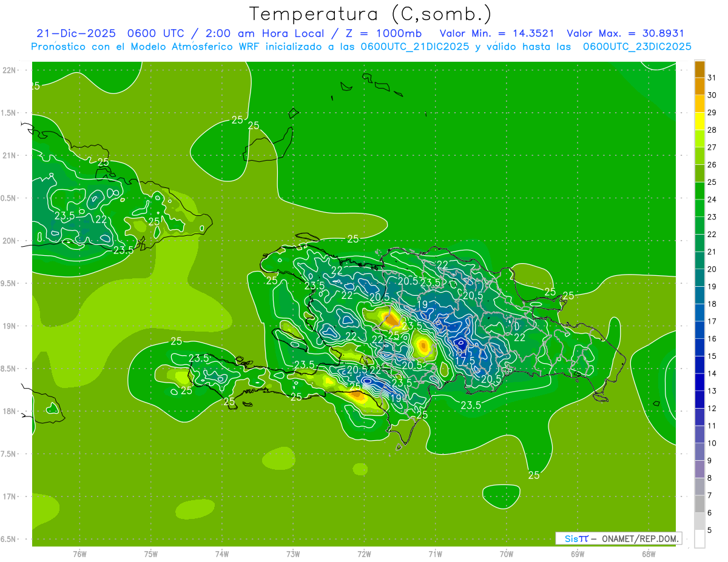Click the '17.5' contour label on the map
This screenshot has width=728, height=562.
(x=465, y=361)
